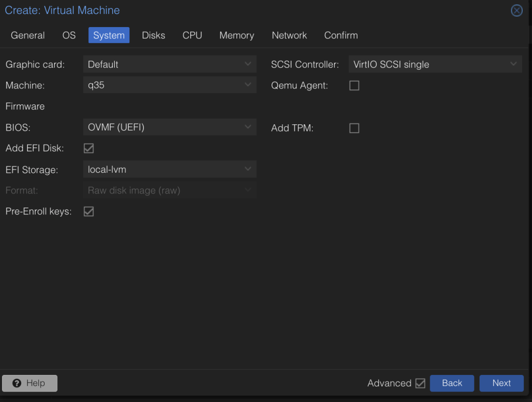Screen dimensions: 532x402
Task: Switch to the General tab
Action: coord(28,35)
